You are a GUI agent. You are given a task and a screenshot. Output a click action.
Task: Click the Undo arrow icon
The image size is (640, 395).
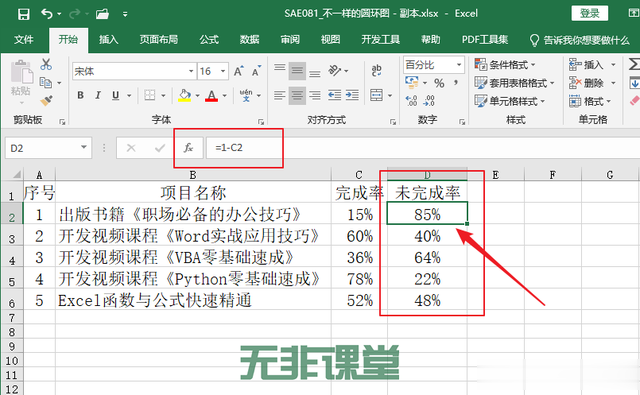click(47, 14)
